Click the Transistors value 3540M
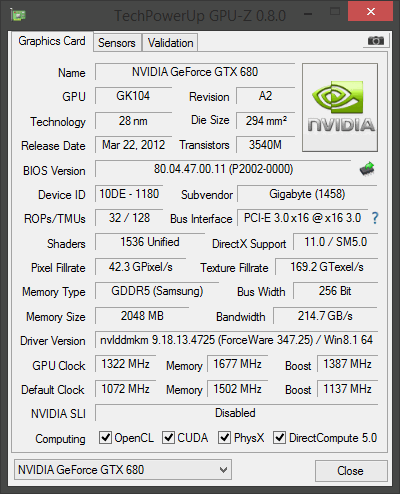The image size is (400, 494). point(266,145)
